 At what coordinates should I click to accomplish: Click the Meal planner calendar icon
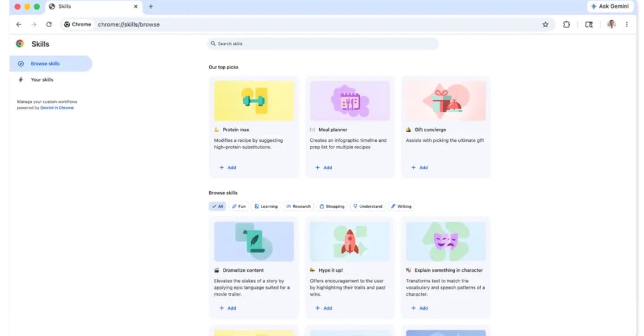tap(349, 100)
